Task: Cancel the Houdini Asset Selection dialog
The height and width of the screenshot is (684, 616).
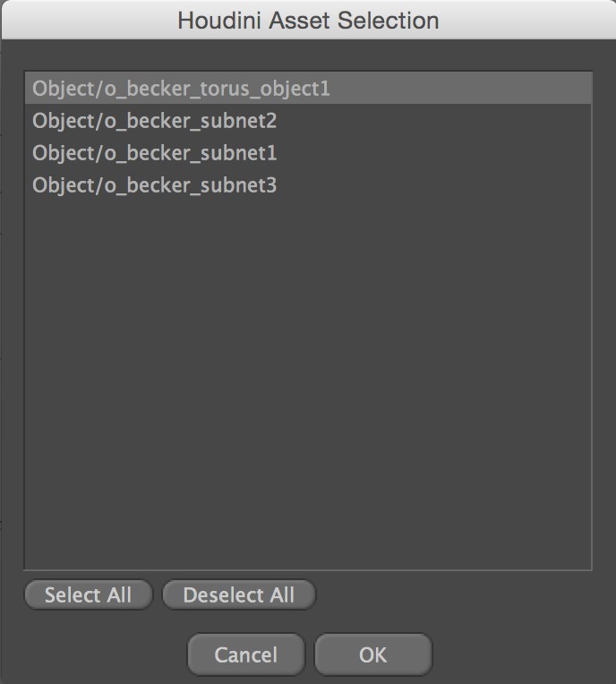Action: coord(246,654)
